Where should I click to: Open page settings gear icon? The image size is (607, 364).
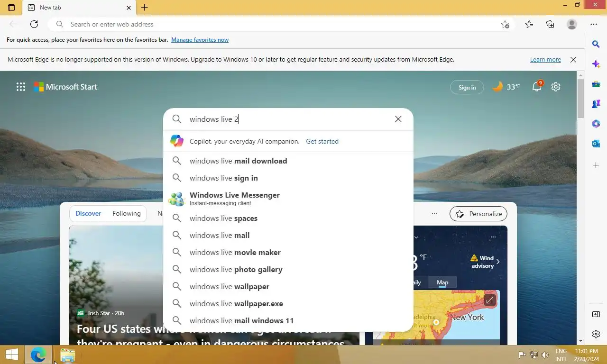pos(556,87)
